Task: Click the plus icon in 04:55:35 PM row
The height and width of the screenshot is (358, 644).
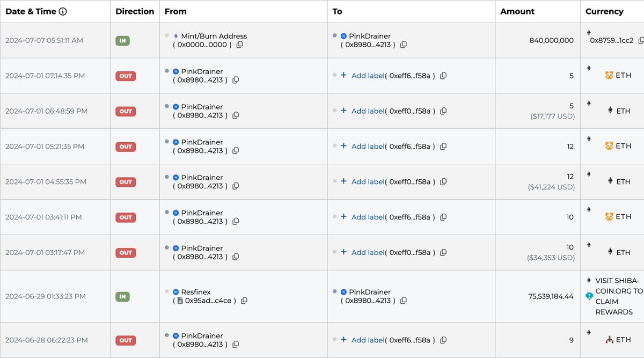Action: tap(343, 181)
